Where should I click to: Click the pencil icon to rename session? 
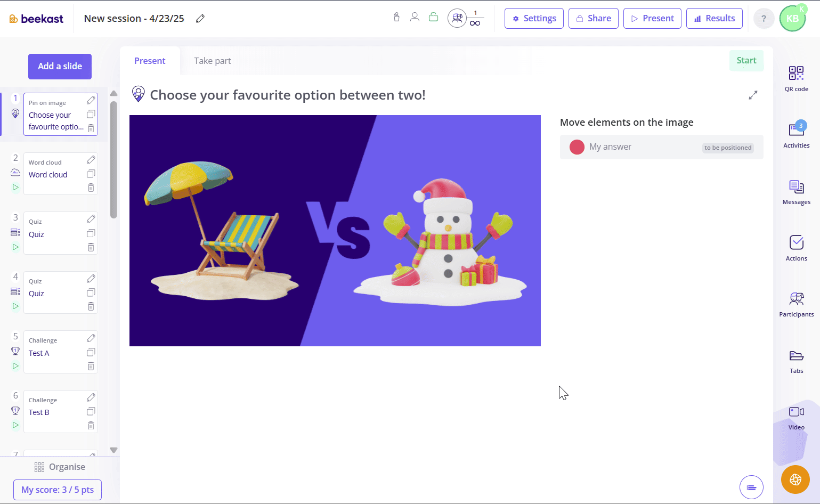(x=200, y=19)
